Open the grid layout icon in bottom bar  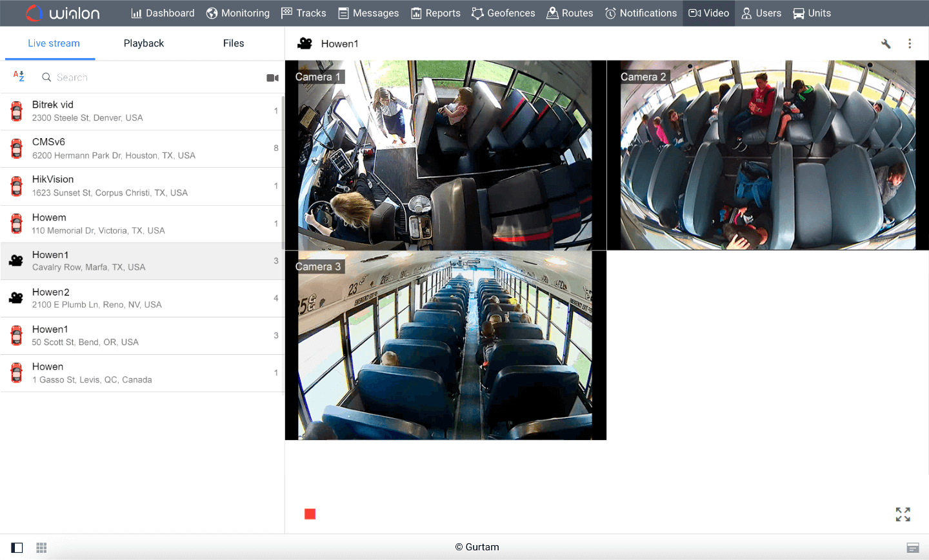tap(41, 547)
